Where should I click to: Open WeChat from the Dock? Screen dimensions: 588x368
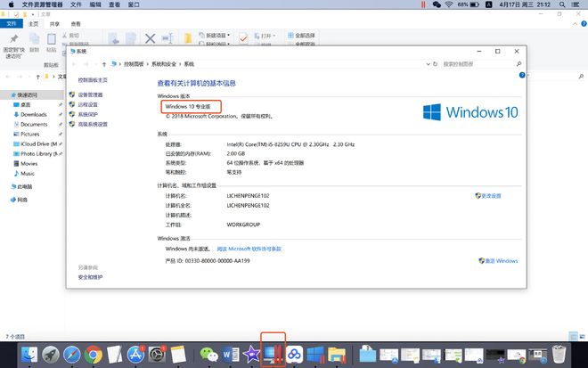point(208,354)
